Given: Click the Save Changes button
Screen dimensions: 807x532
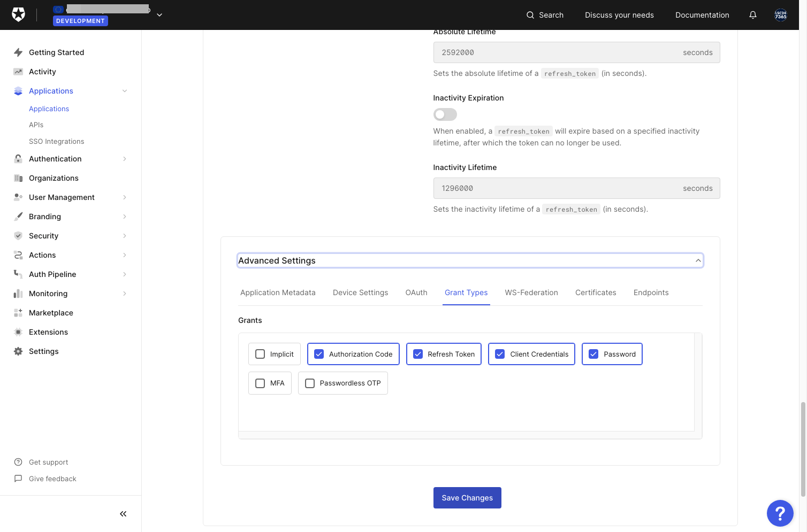Looking at the screenshot, I should pyautogui.click(x=467, y=498).
